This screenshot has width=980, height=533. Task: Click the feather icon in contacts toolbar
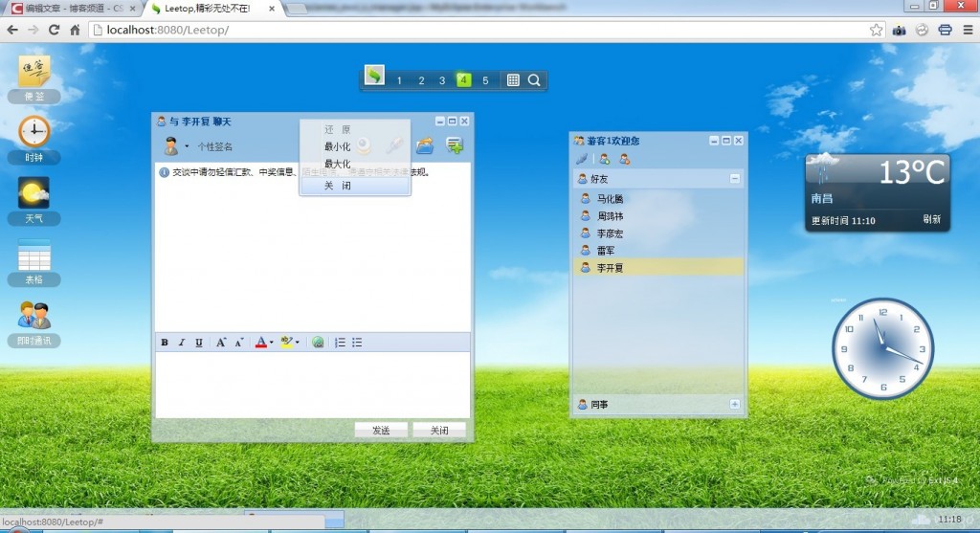click(581, 160)
